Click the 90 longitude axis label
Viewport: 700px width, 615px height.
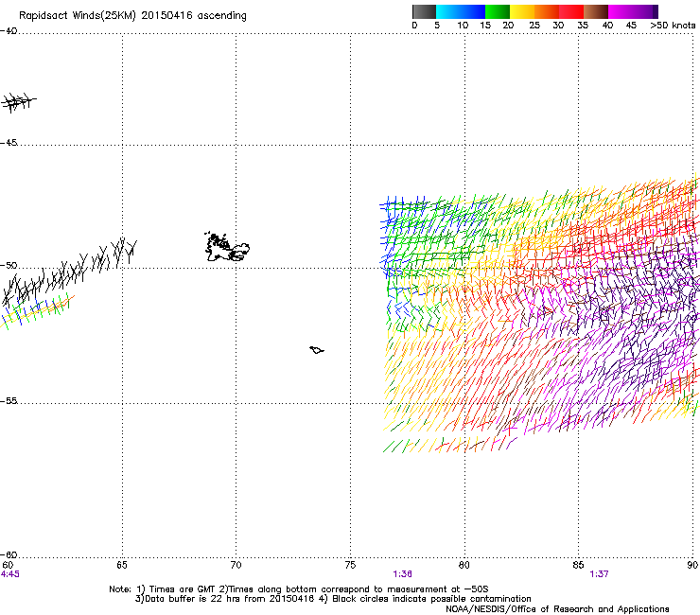[692, 565]
